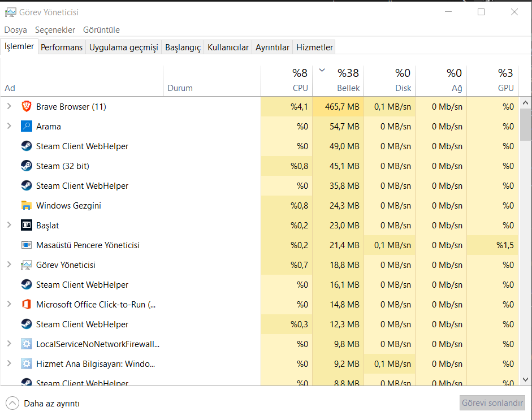532x420 pixels.
Task: Open the Dosya menu
Action: coord(15,30)
